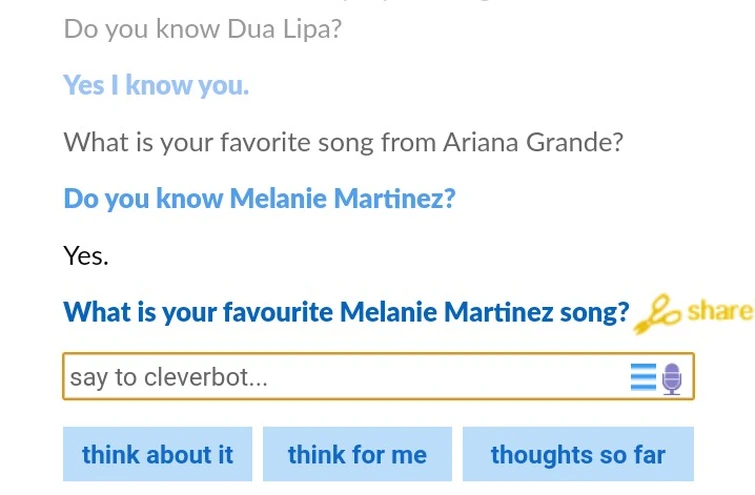Screen dimensions: 755x495
Task: Click the microphone icon in the input box
Action: [672, 378]
